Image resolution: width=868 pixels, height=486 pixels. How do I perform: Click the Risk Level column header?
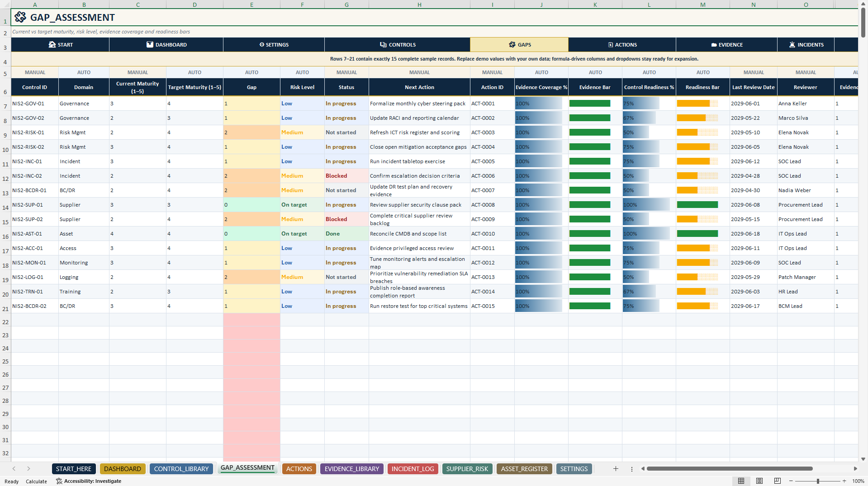click(302, 87)
